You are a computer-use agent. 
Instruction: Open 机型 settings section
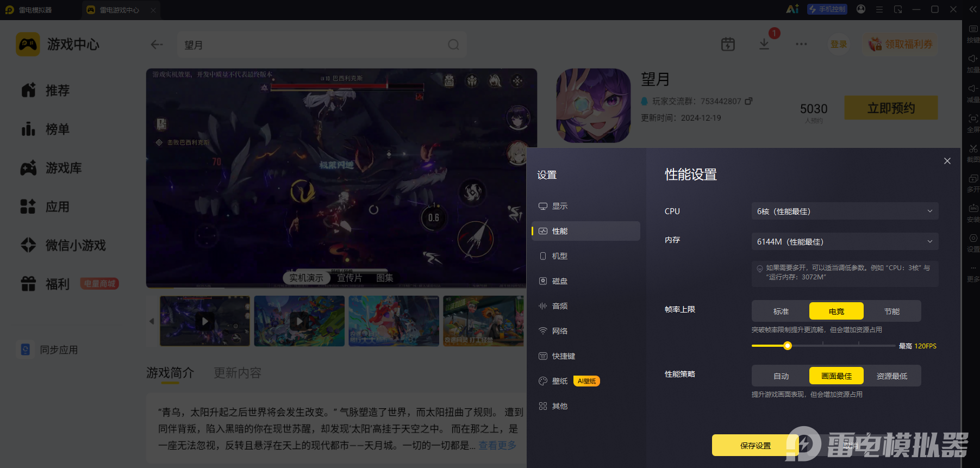click(586, 256)
